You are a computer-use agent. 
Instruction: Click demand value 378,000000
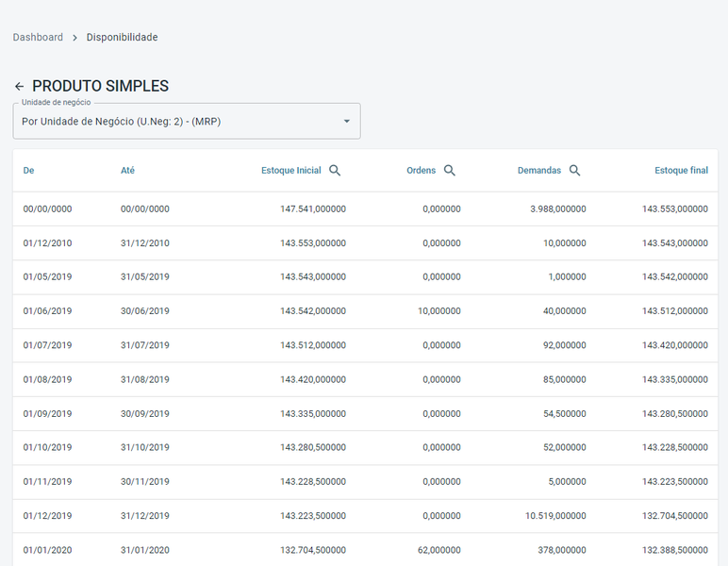562,550
